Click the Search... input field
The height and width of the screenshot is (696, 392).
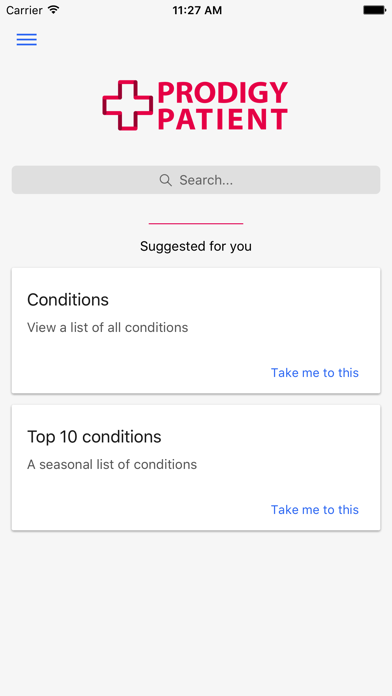(x=196, y=180)
